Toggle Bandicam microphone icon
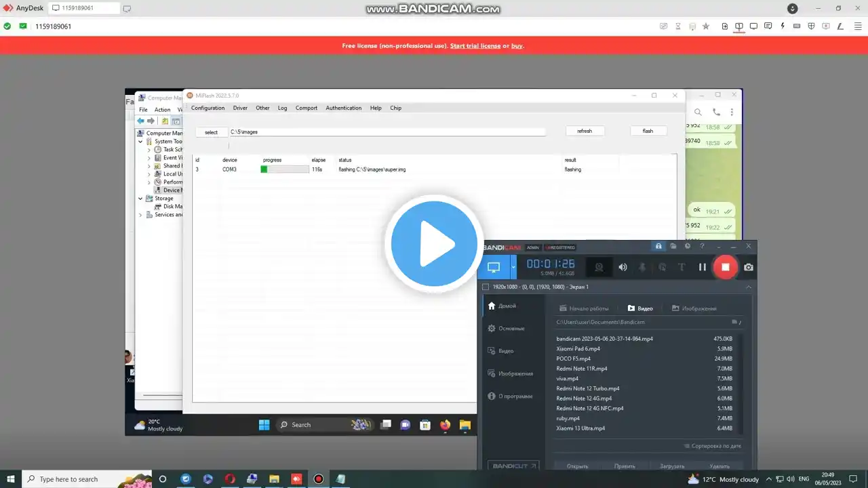The height and width of the screenshot is (488, 868). [x=642, y=267]
